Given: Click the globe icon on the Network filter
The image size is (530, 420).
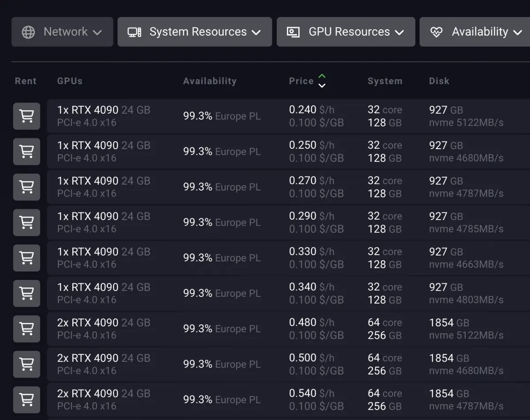Looking at the screenshot, I should [28, 31].
